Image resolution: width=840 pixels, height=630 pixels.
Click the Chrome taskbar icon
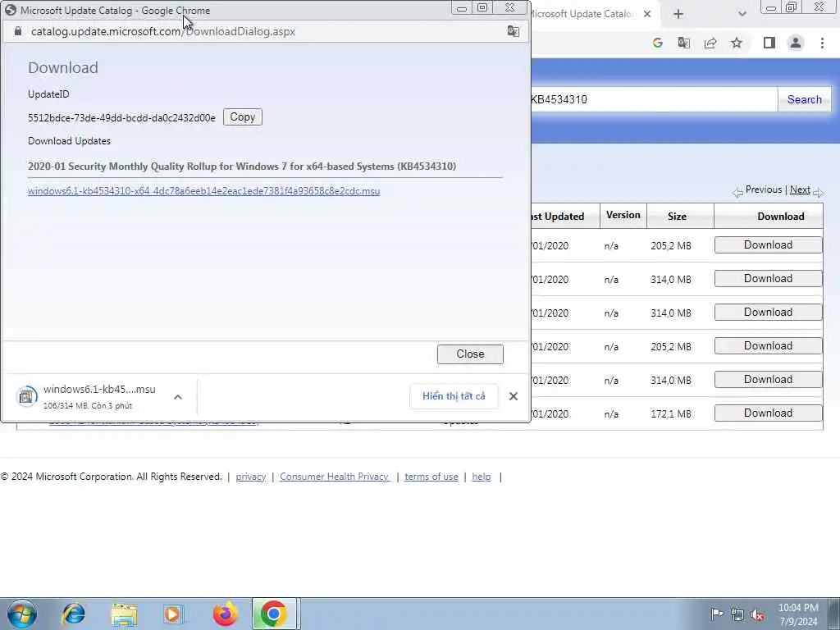pos(273,614)
